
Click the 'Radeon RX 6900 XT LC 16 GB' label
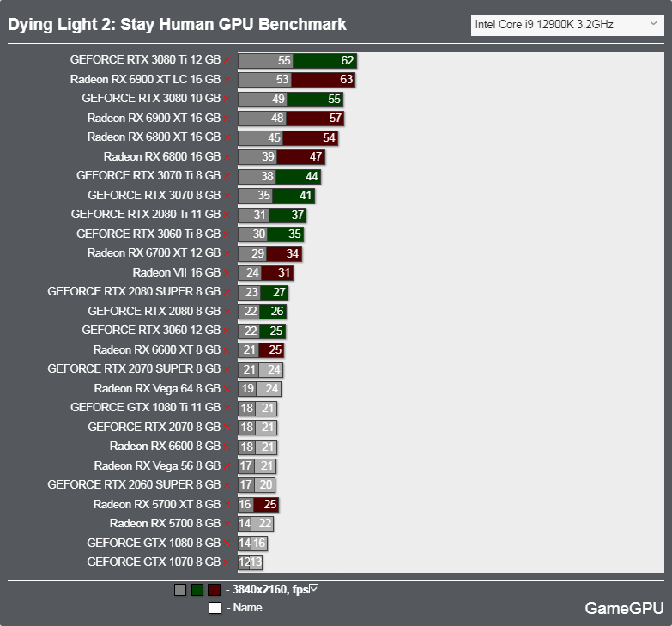click(145, 79)
